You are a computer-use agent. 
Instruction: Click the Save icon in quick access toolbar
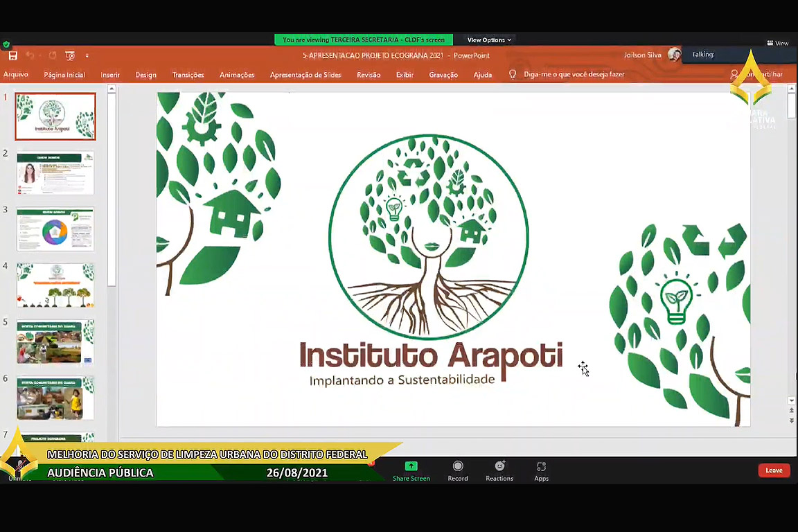coord(12,56)
